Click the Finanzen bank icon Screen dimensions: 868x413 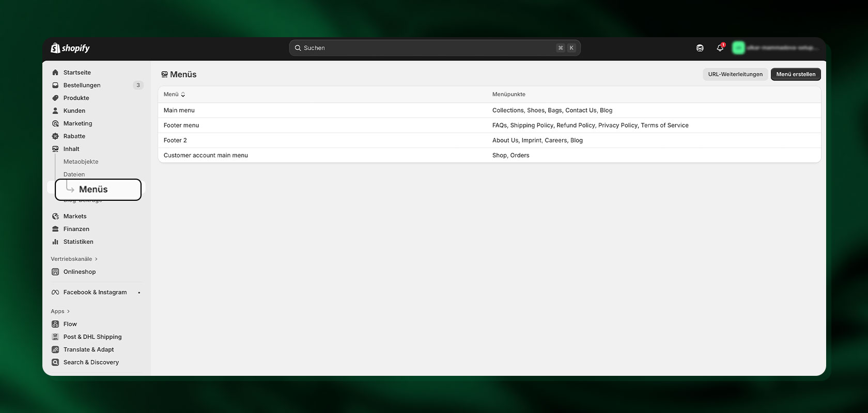click(x=55, y=229)
